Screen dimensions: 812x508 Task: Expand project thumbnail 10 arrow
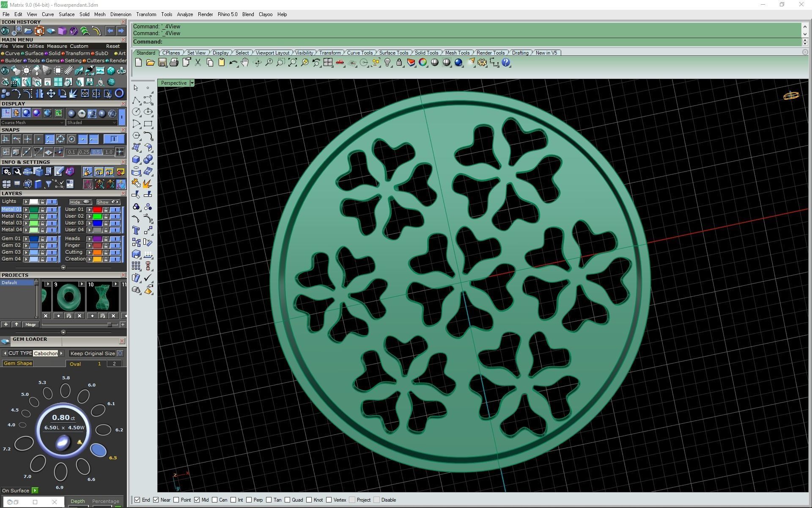point(115,284)
